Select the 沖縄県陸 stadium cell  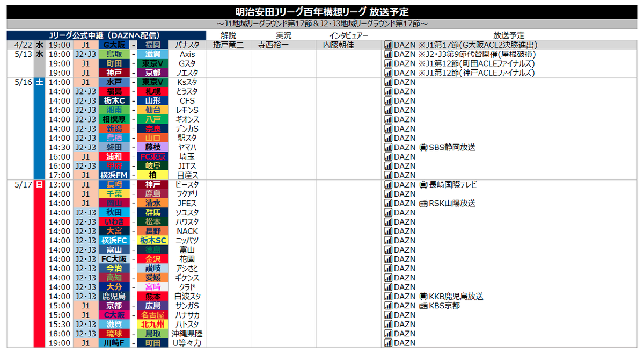pos(187,334)
